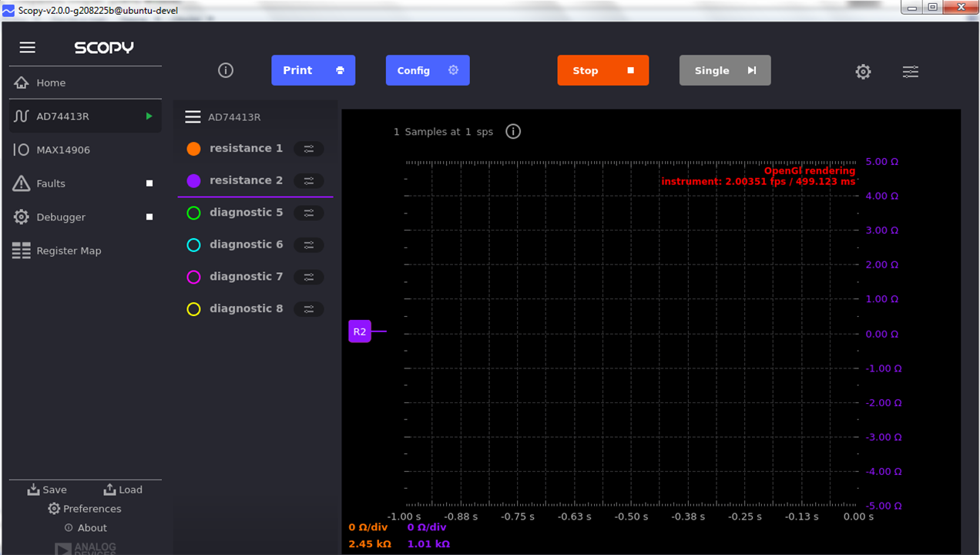
Task: Open the MAX14906 instrument in sidebar
Action: click(x=63, y=150)
